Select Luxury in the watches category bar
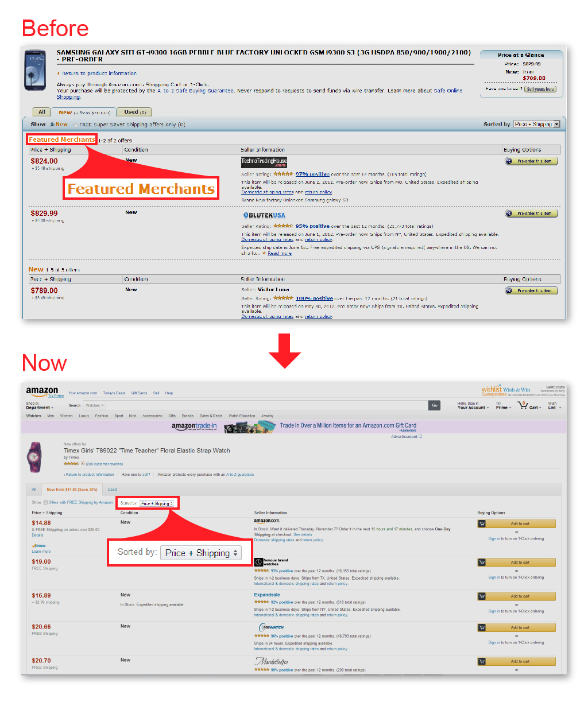 tap(84, 416)
